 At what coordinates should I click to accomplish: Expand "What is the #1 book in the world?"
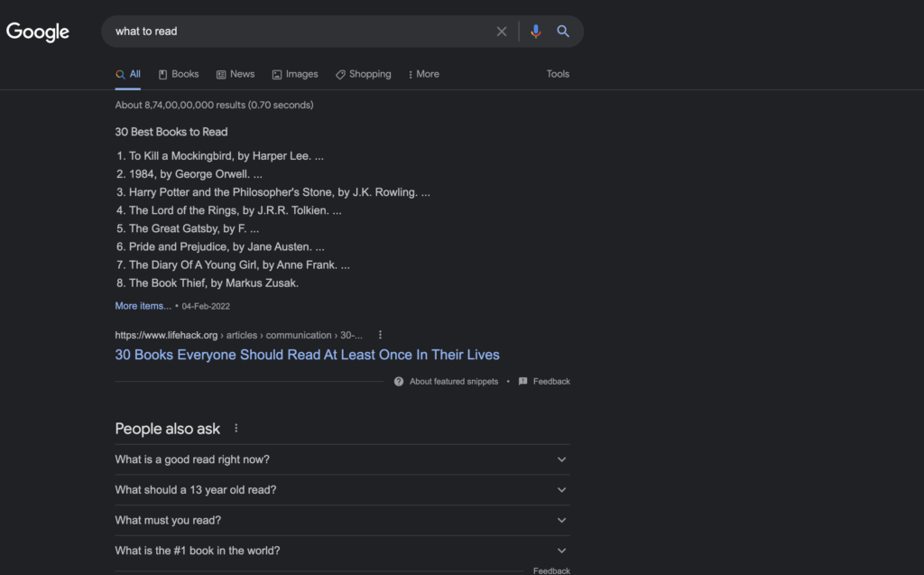561,551
